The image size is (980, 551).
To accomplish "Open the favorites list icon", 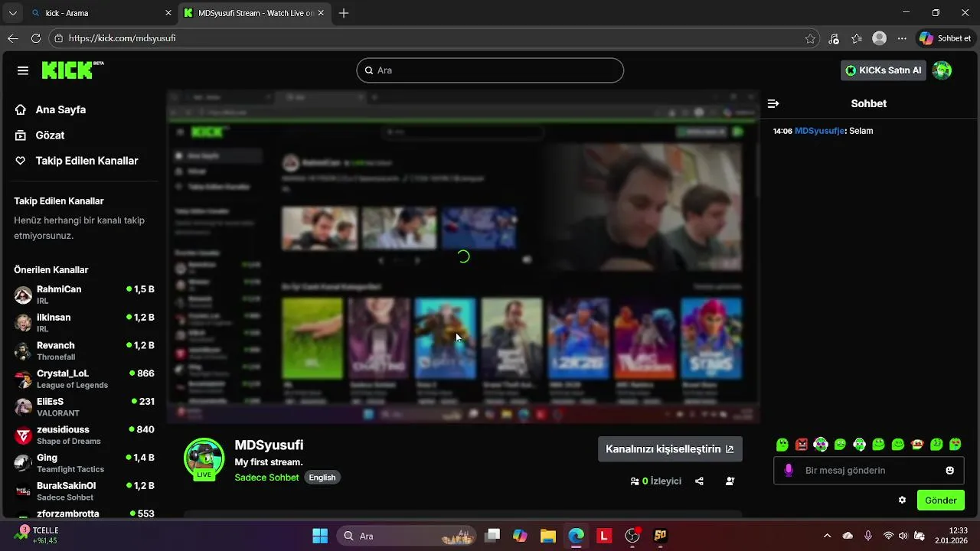I will (x=857, y=38).
